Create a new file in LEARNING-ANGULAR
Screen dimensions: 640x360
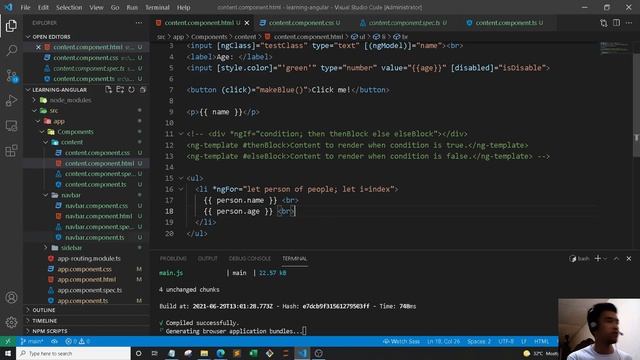109,89
